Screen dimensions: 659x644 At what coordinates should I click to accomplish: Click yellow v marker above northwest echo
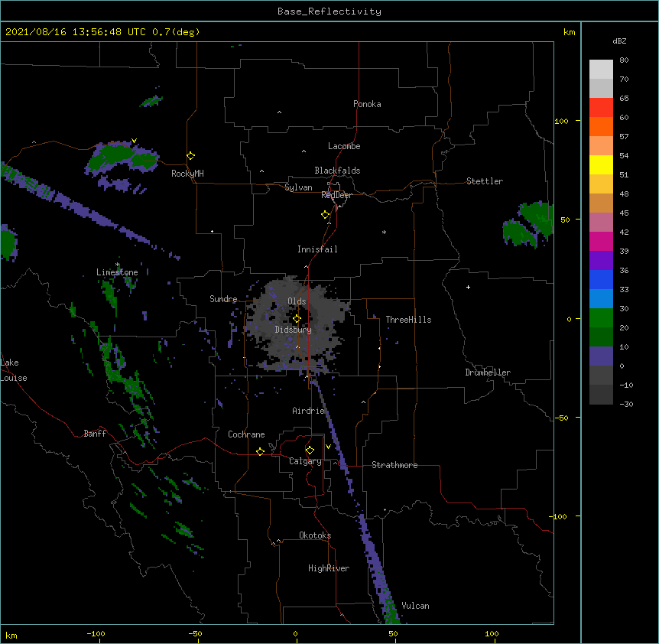click(x=134, y=141)
